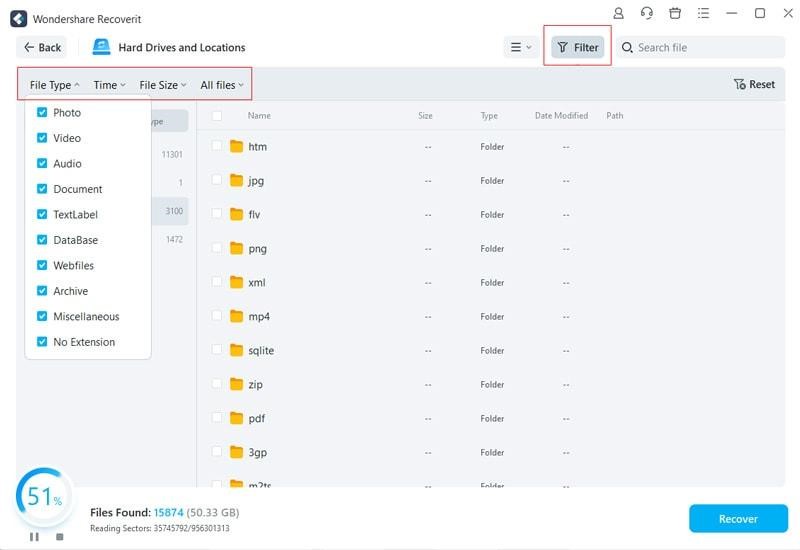Click the Reset filters icon
The height and width of the screenshot is (550, 800).
(x=739, y=85)
